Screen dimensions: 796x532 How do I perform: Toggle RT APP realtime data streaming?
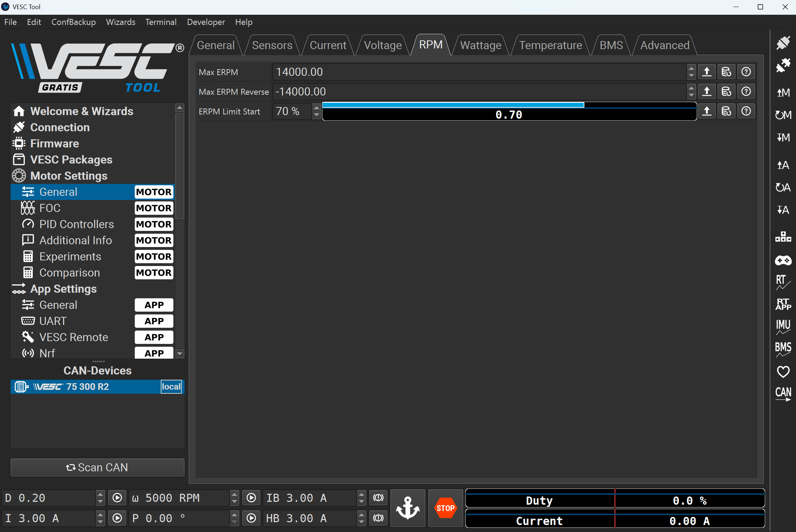(783, 304)
